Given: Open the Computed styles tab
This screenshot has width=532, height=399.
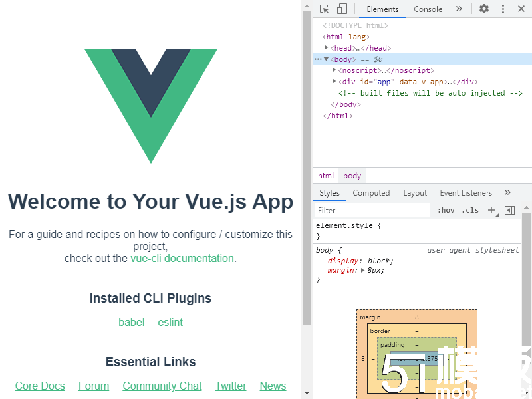Looking at the screenshot, I should point(371,192).
